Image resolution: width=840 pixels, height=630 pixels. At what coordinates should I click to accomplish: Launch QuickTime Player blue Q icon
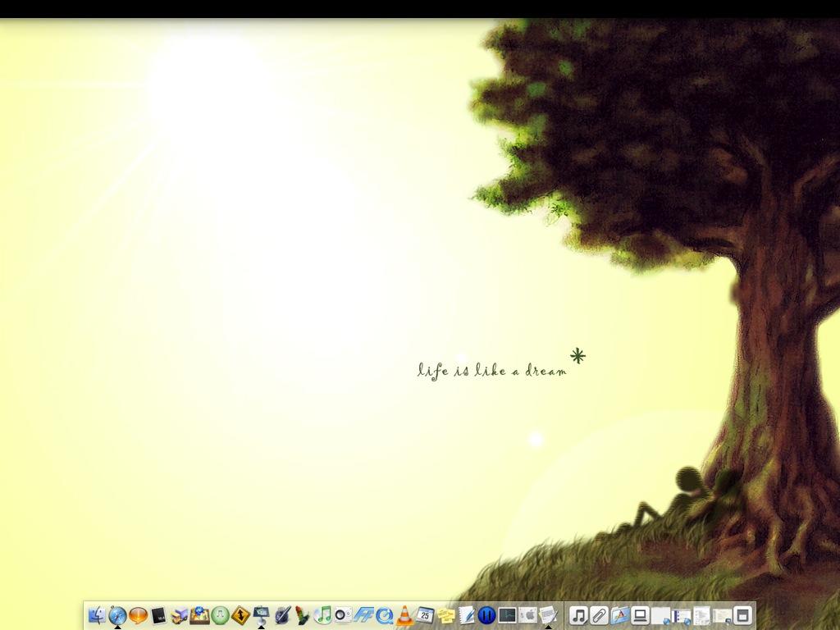(384, 615)
